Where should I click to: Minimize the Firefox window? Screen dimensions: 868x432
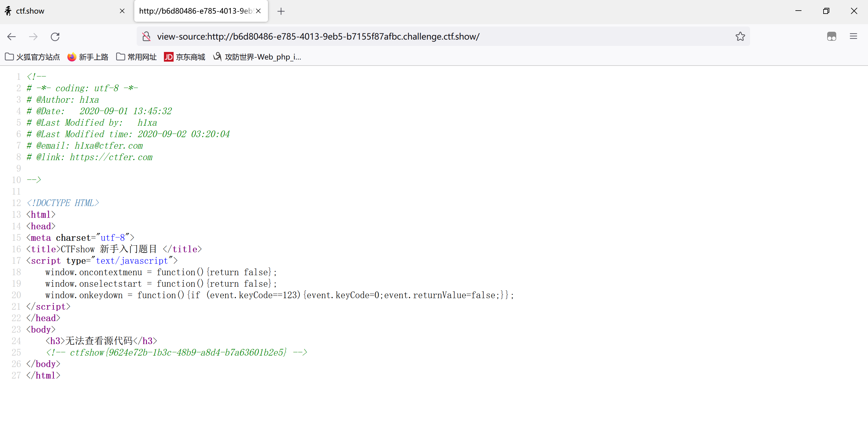(798, 11)
